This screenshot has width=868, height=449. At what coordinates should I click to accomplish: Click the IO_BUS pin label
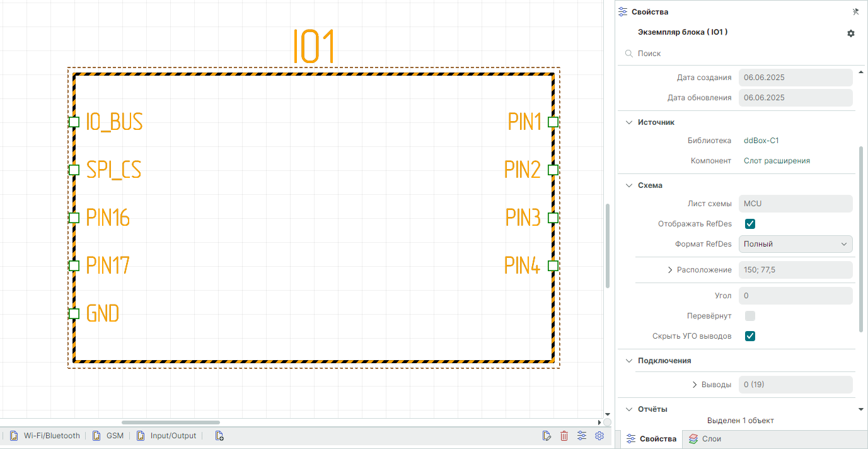coord(115,122)
